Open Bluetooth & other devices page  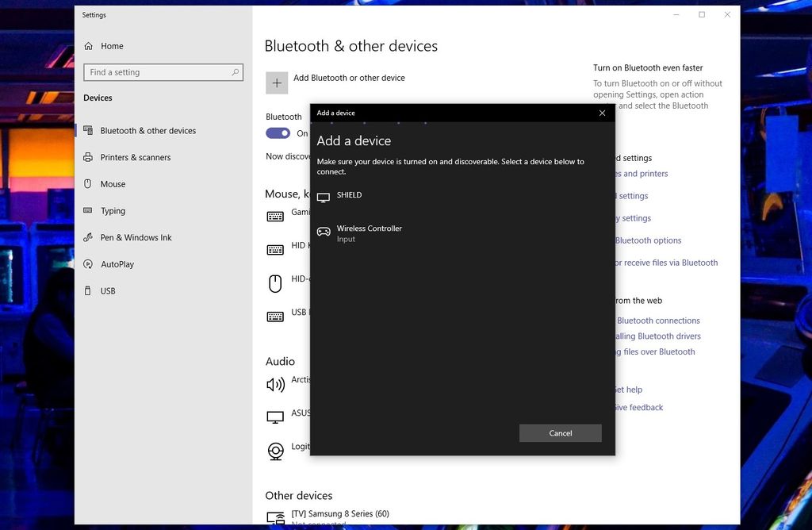coord(147,131)
